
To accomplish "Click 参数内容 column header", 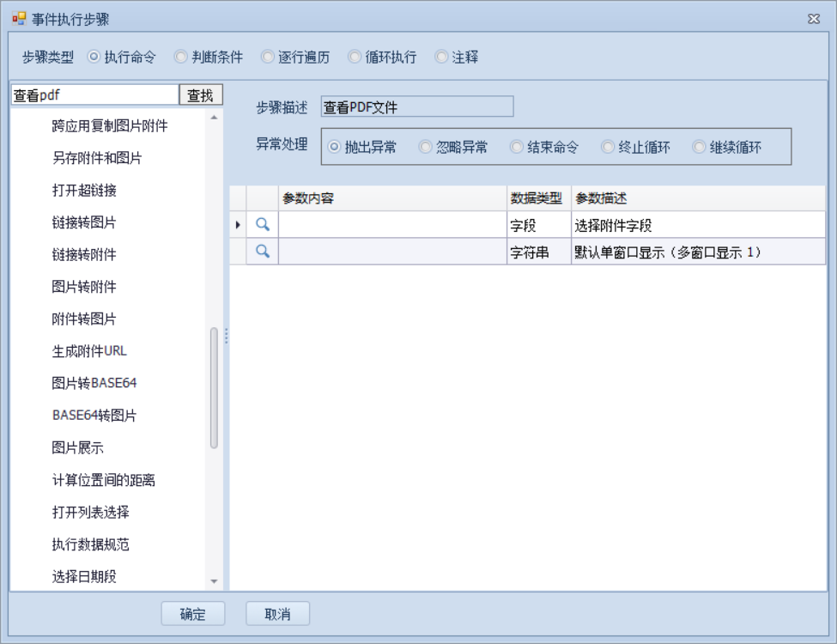I will pos(392,198).
